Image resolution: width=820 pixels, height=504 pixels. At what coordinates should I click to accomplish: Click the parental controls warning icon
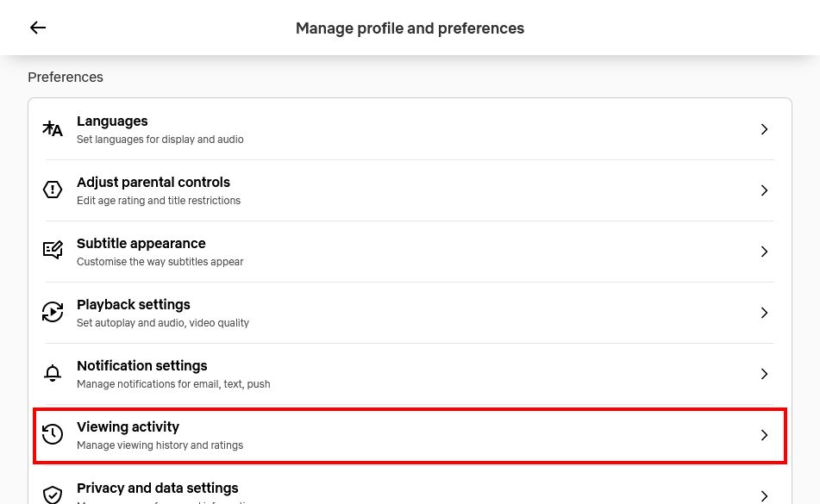(53, 190)
